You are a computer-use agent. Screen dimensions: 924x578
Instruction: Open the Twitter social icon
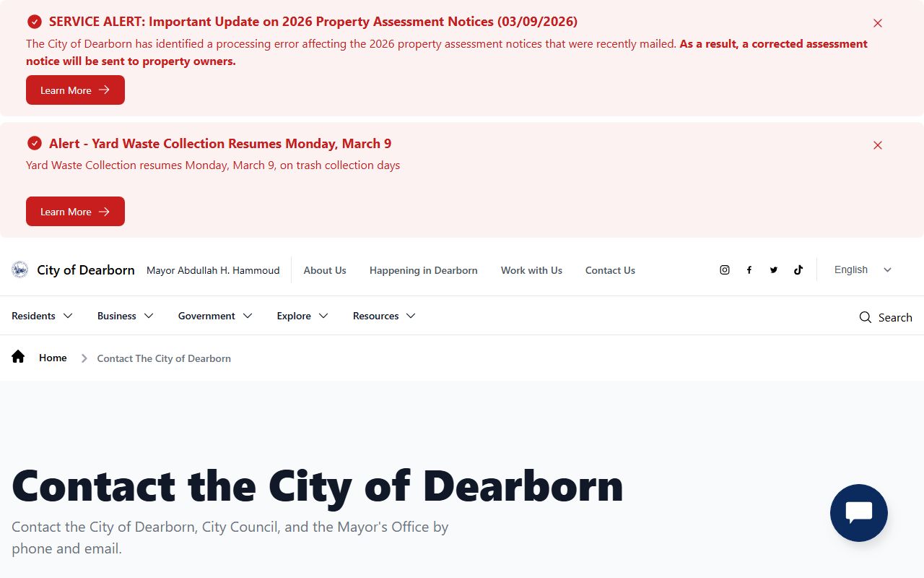[774, 269]
